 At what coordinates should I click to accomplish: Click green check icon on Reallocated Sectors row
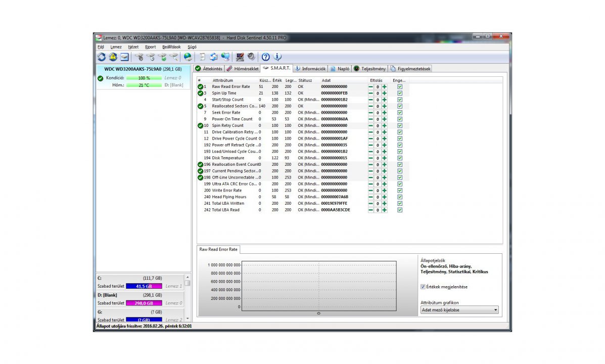(200, 106)
